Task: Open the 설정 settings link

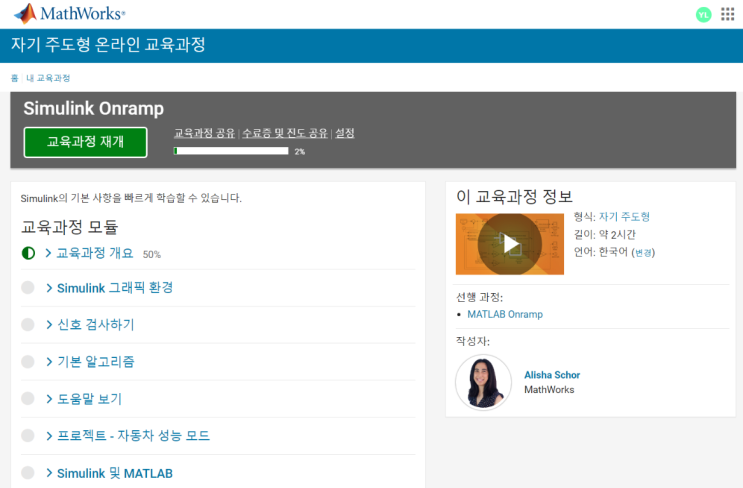Action: click(344, 133)
